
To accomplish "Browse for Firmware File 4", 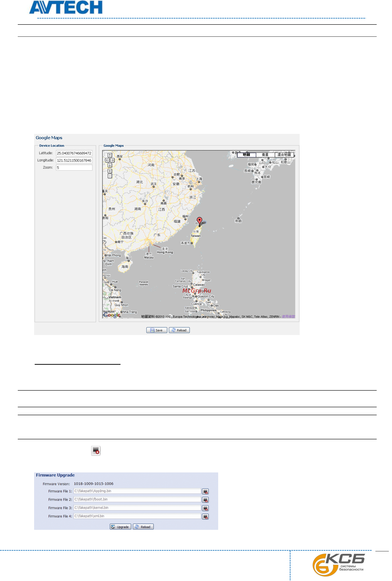I will point(205,517).
